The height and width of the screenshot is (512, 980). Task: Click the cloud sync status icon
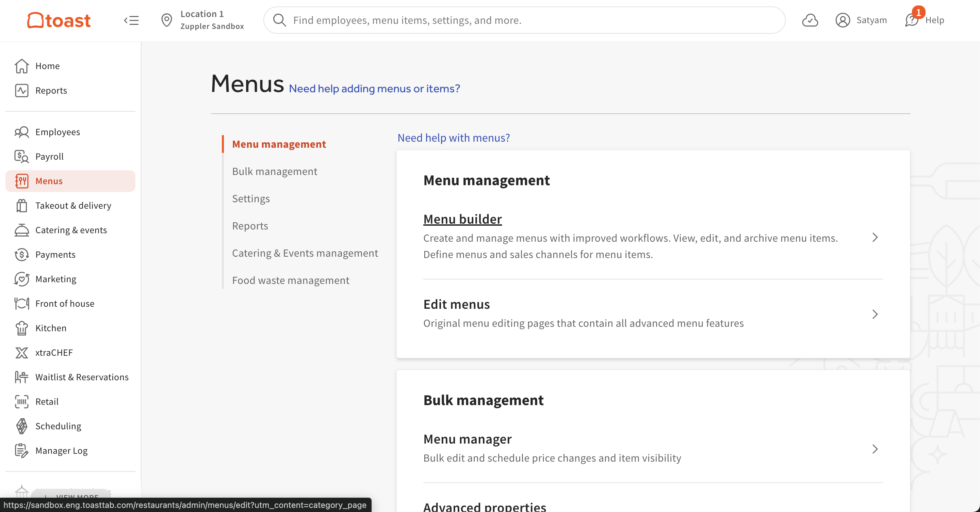[x=810, y=20]
